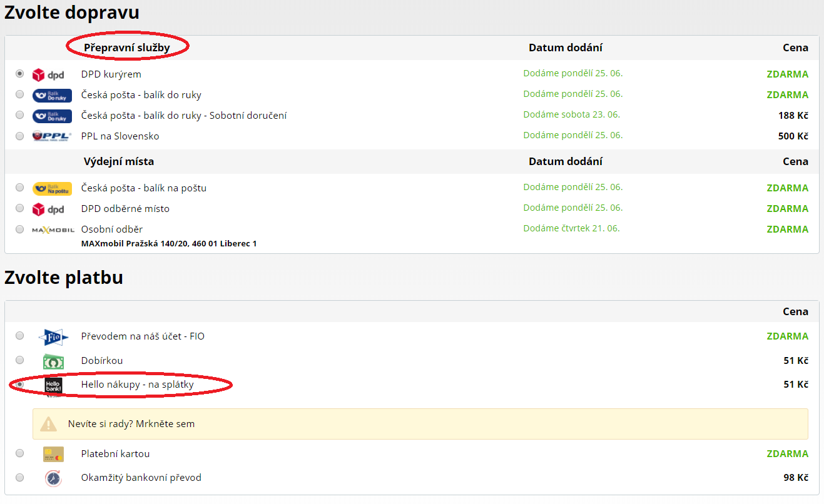The height and width of the screenshot is (504, 824).
Task: Click the clock icon for Okamžitý bankovní převod
Action: pyautogui.click(x=53, y=478)
